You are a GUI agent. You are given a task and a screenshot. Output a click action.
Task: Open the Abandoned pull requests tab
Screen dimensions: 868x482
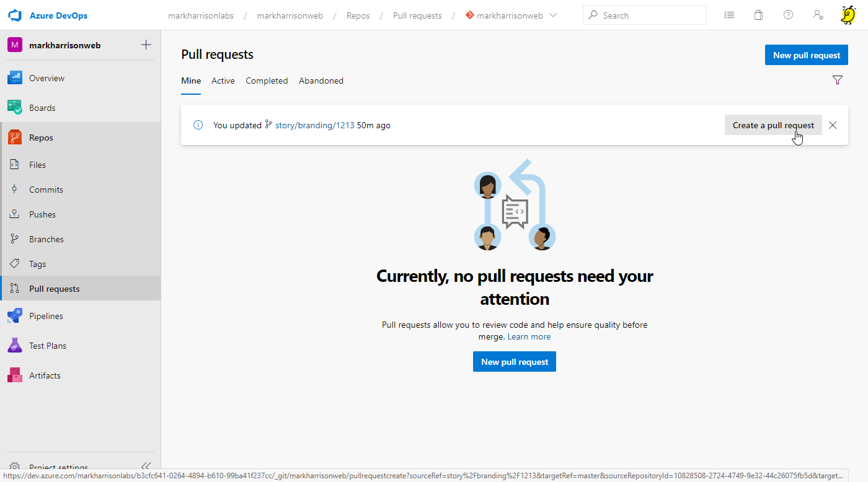coord(321,81)
